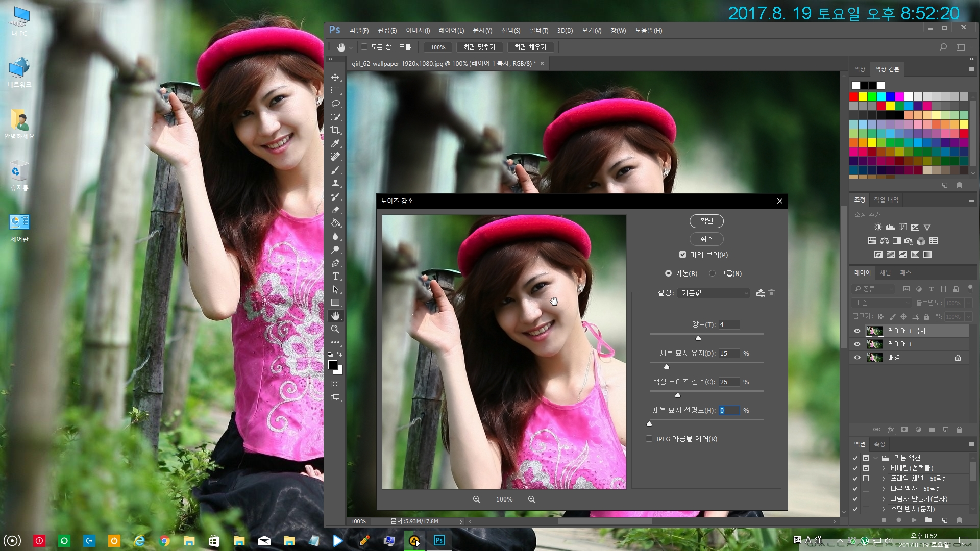Delete layer trash icon in Layers panel

[x=959, y=430]
